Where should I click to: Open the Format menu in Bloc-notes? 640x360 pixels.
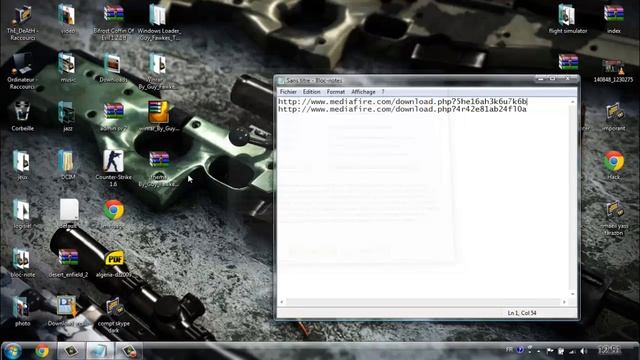click(x=336, y=92)
